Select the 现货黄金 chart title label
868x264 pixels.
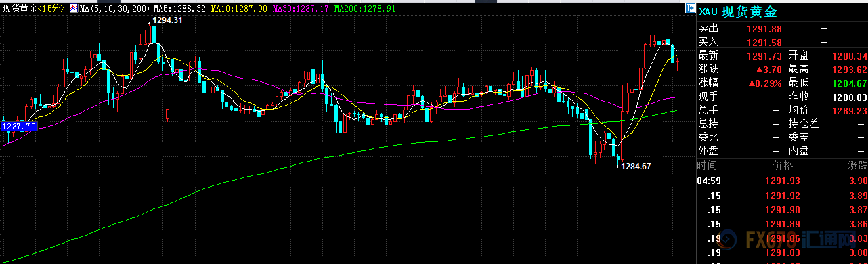click(x=19, y=9)
